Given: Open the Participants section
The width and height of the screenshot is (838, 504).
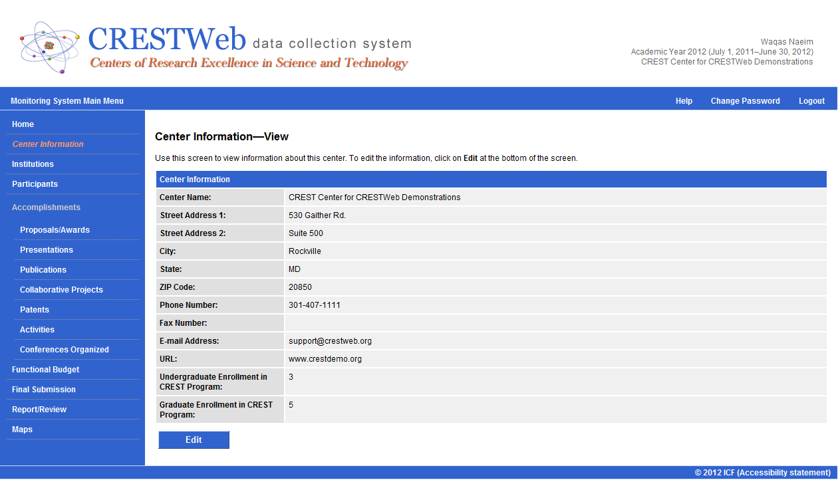Looking at the screenshot, I should coord(35,184).
